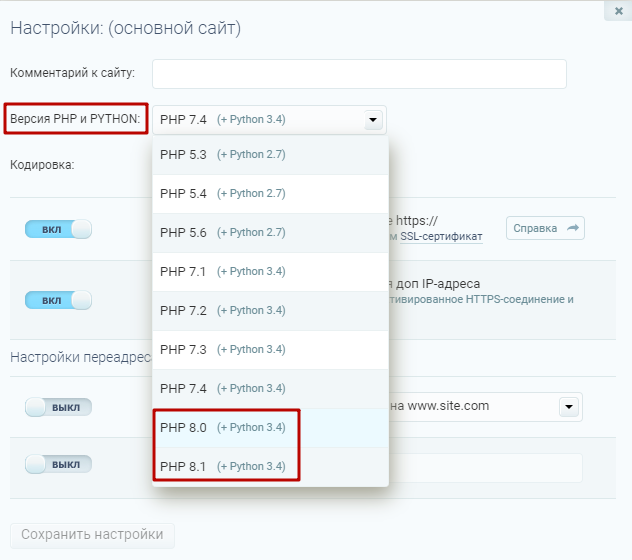
Task: Choose PHP 5.6 from the list
Action: click(x=270, y=232)
